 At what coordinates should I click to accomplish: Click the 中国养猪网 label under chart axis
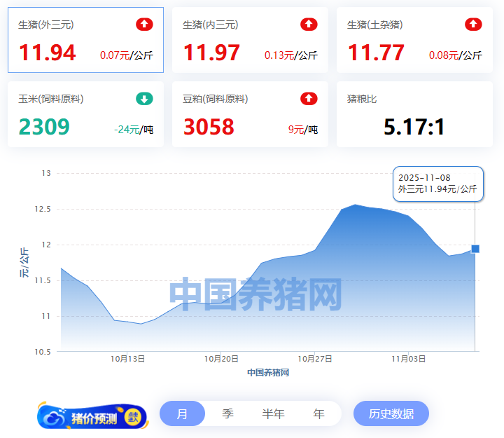[x=268, y=373]
